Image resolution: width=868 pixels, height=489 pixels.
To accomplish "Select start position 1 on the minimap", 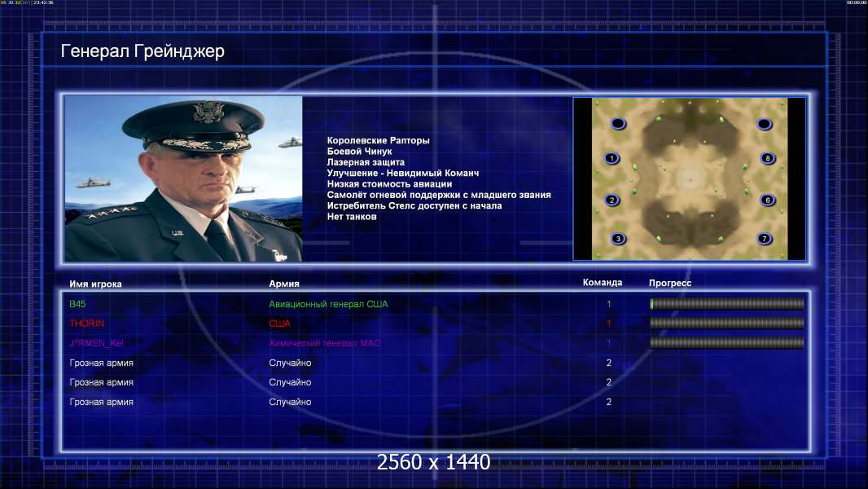I will pos(612,158).
